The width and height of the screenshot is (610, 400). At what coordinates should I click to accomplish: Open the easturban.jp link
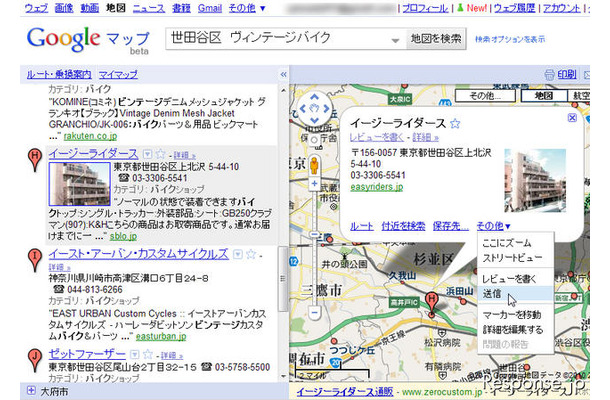161,336
